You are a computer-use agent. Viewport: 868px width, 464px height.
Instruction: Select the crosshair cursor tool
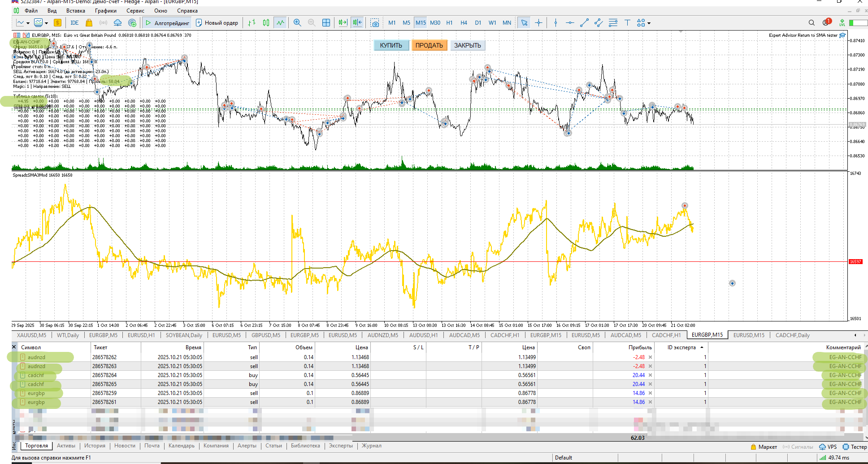pyautogui.click(x=538, y=23)
